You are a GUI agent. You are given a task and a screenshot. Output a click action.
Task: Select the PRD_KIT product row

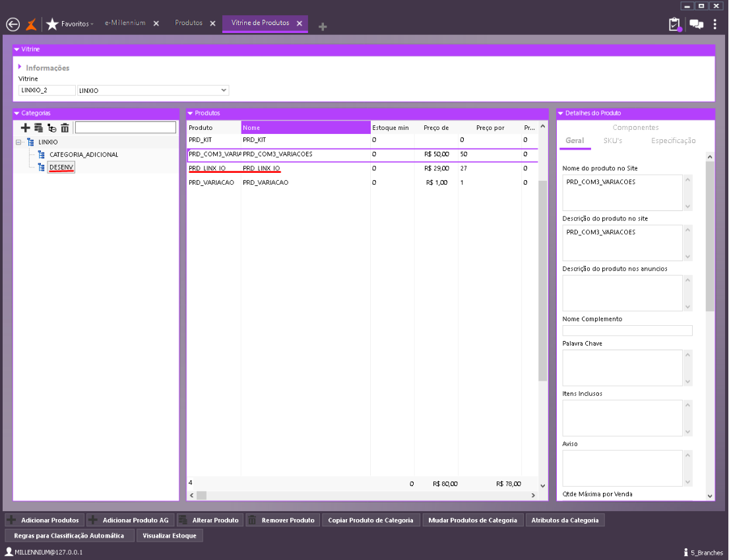(x=363, y=140)
